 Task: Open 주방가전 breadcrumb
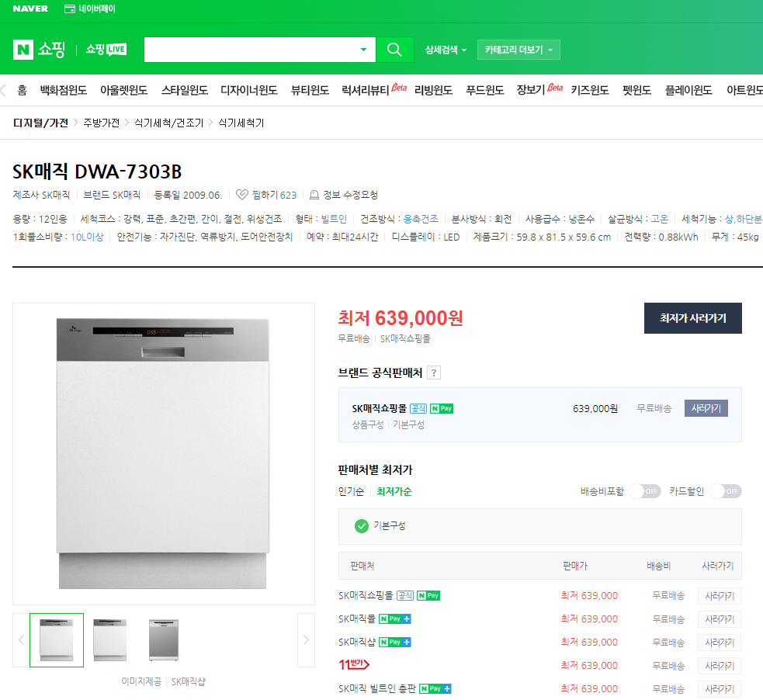101,123
